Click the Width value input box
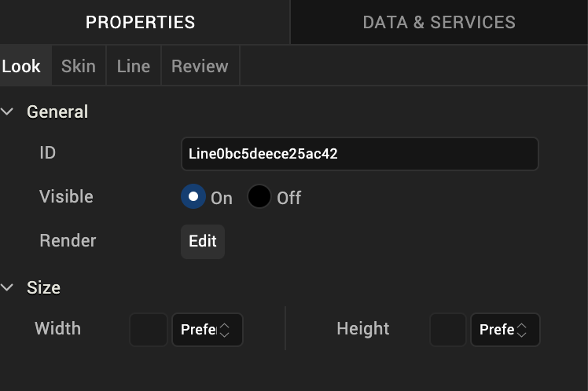Image resolution: width=588 pixels, height=391 pixels. [x=149, y=330]
